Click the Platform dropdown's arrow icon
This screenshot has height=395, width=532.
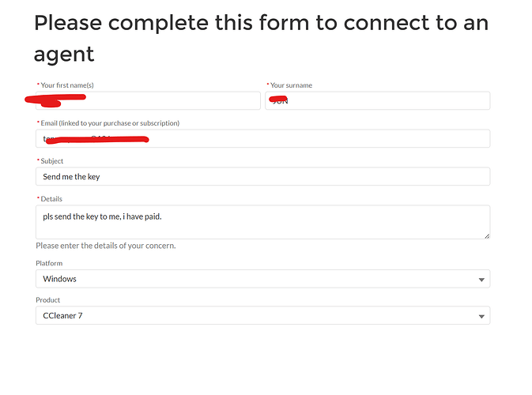(481, 280)
